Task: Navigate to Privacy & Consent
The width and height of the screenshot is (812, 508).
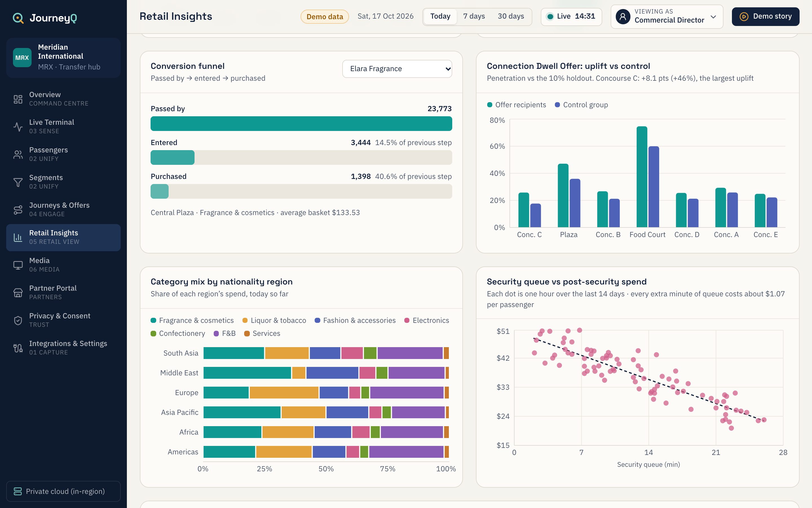Action: [63, 320]
